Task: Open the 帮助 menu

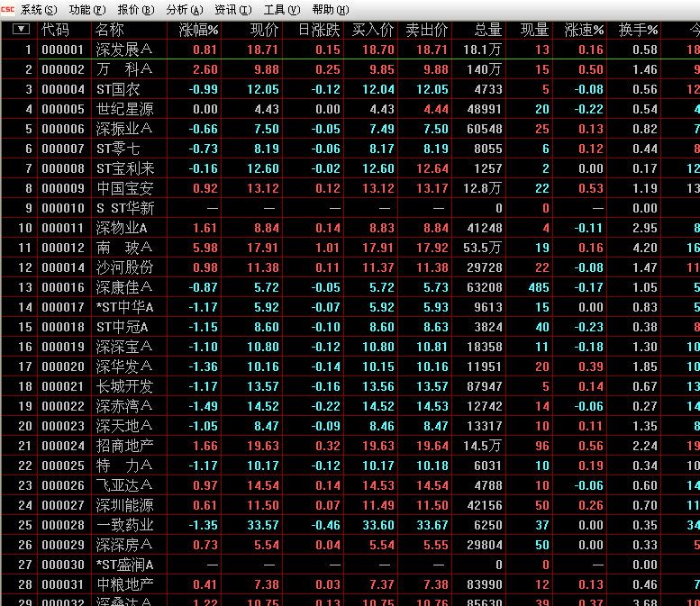Action: tap(329, 10)
